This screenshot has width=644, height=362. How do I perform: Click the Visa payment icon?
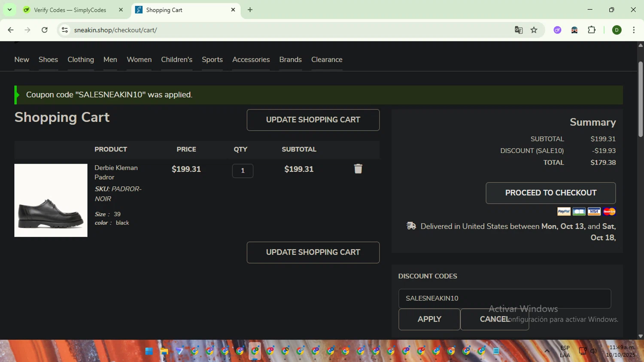point(594,211)
